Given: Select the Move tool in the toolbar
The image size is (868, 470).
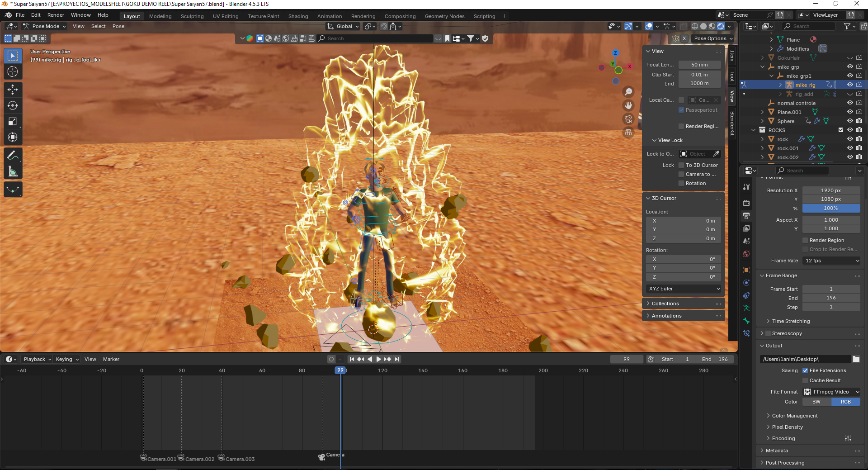Looking at the screenshot, I should point(13,90).
